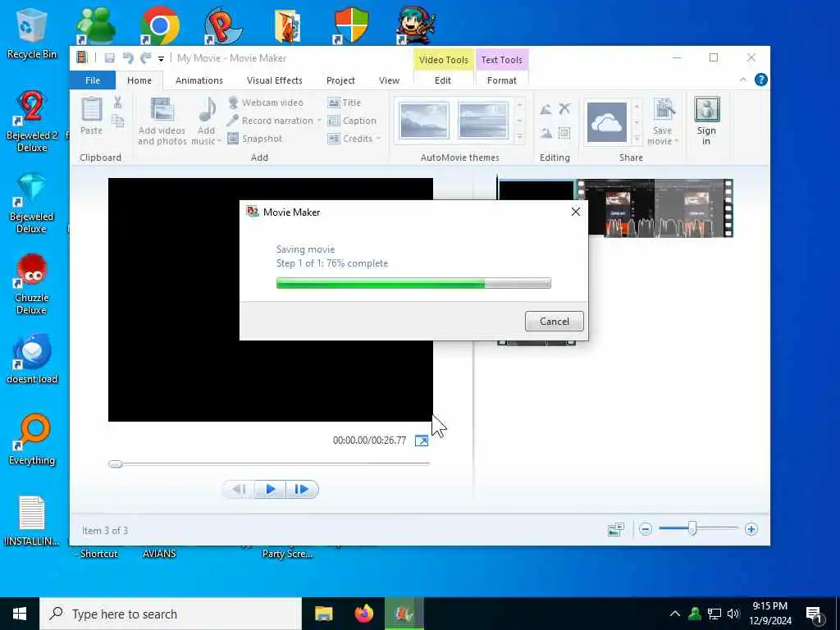Click the zoom time scale slider handle

pyautogui.click(x=692, y=529)
